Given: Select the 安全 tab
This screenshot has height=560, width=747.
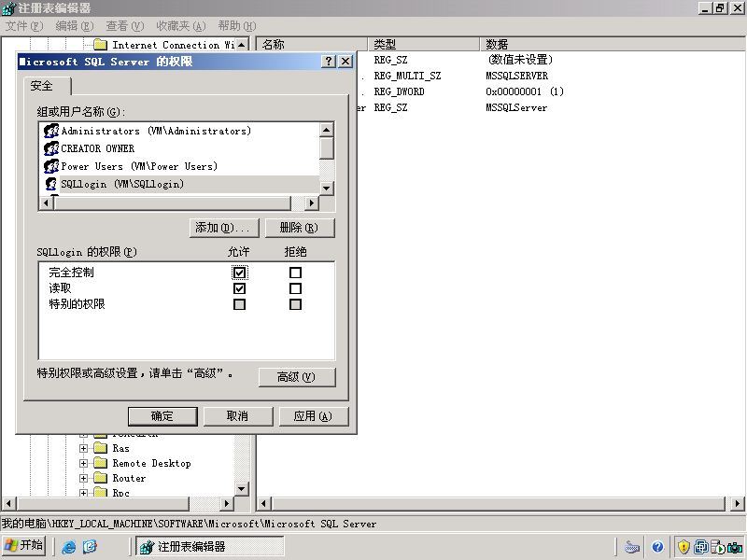Looking at the screenshot, I should (x=47, y=86).
